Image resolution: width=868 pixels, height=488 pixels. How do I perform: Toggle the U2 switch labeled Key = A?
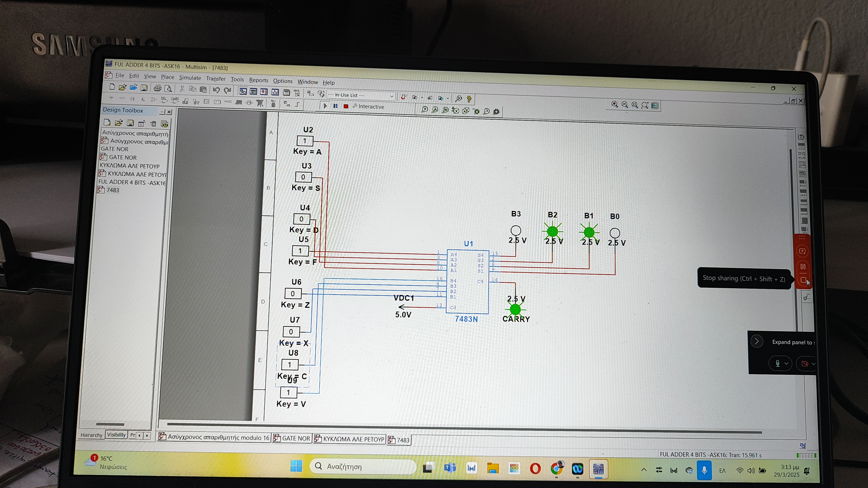tap(305, 141)
